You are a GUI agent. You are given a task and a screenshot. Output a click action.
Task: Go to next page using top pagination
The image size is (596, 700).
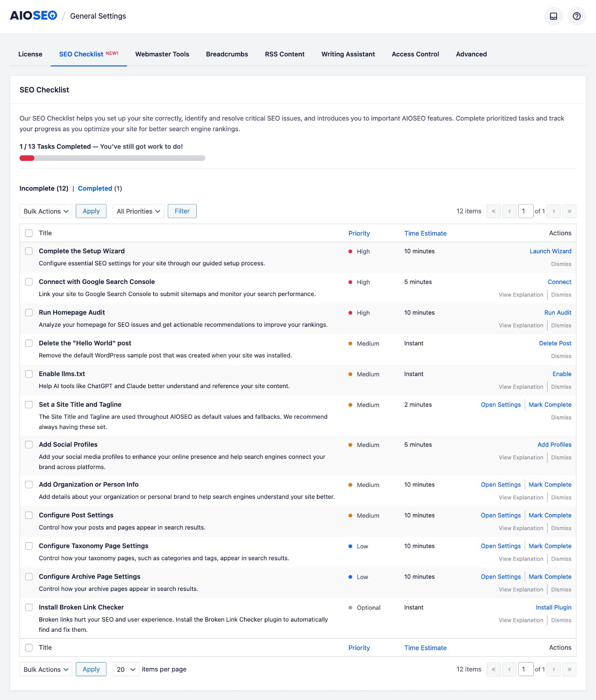[554, 211]
